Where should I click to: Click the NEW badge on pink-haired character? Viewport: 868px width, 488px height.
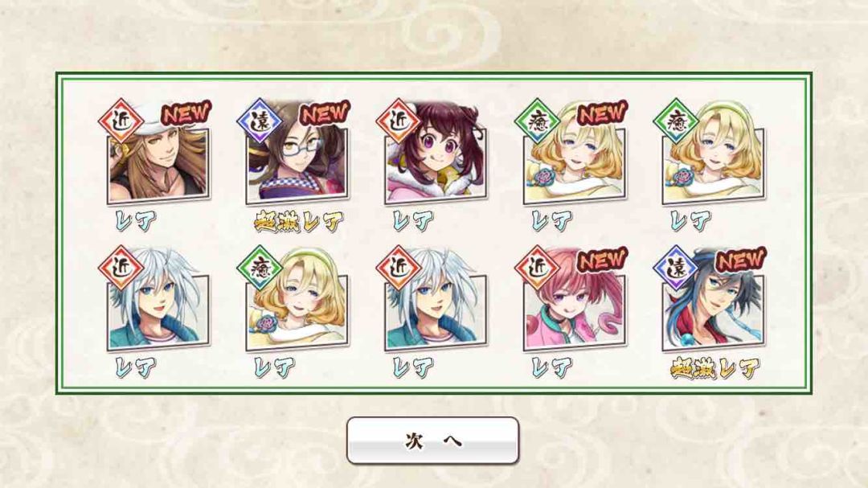click(x=602, y=259)
